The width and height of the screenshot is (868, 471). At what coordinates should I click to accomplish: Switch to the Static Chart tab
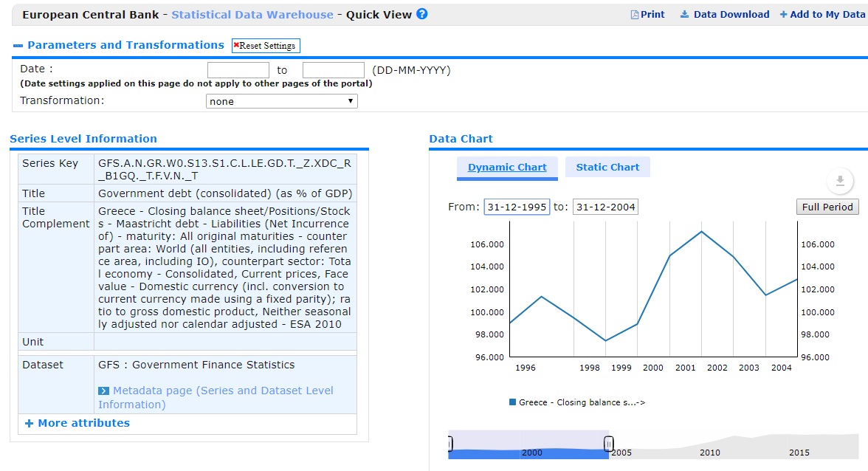[x=607, y=167]
